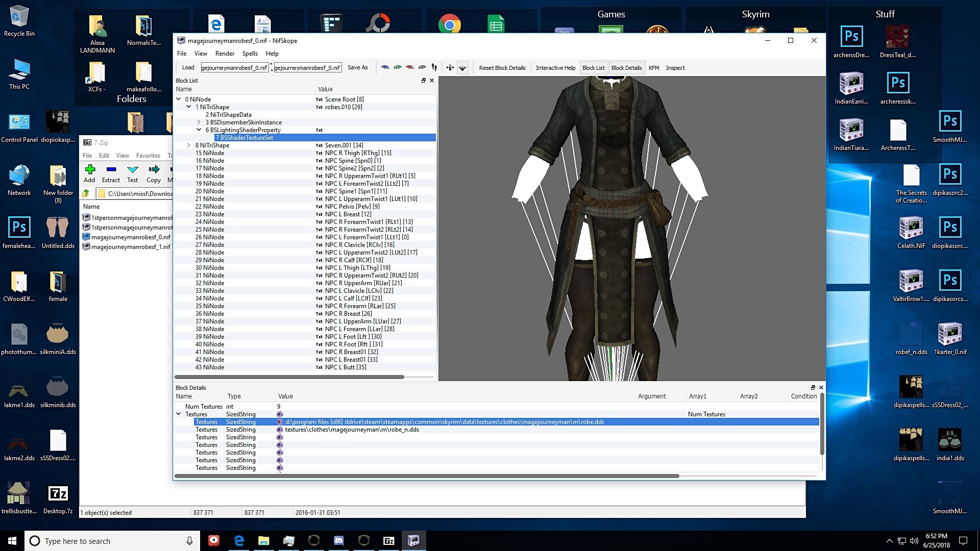Click Extract in the 7-Zip toolbar
980x551 pixels.
111,173
